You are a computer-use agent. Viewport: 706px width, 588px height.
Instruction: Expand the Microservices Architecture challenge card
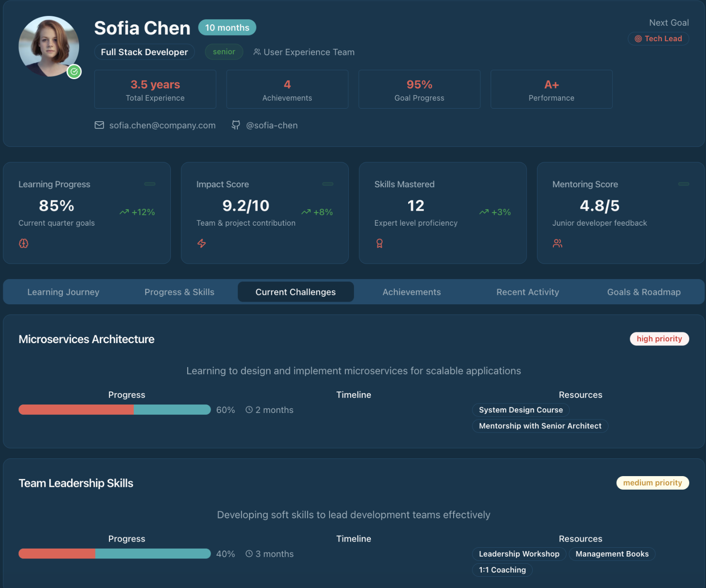(86, 339)
